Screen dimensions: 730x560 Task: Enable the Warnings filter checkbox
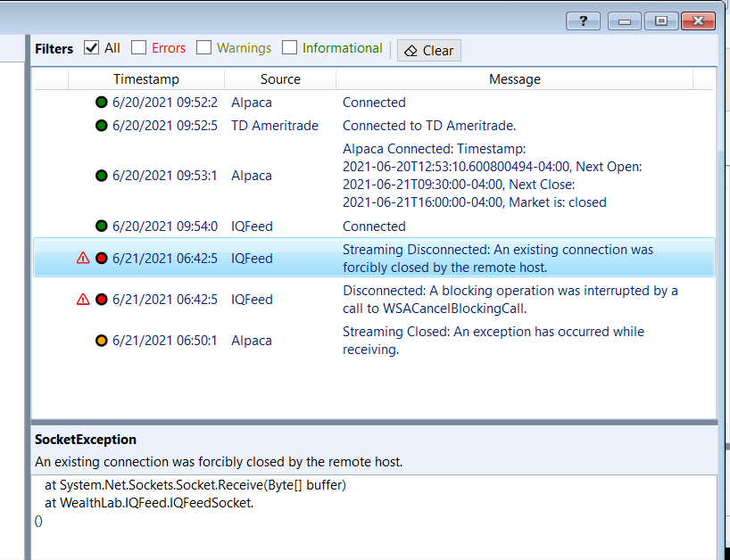point(203,47)
